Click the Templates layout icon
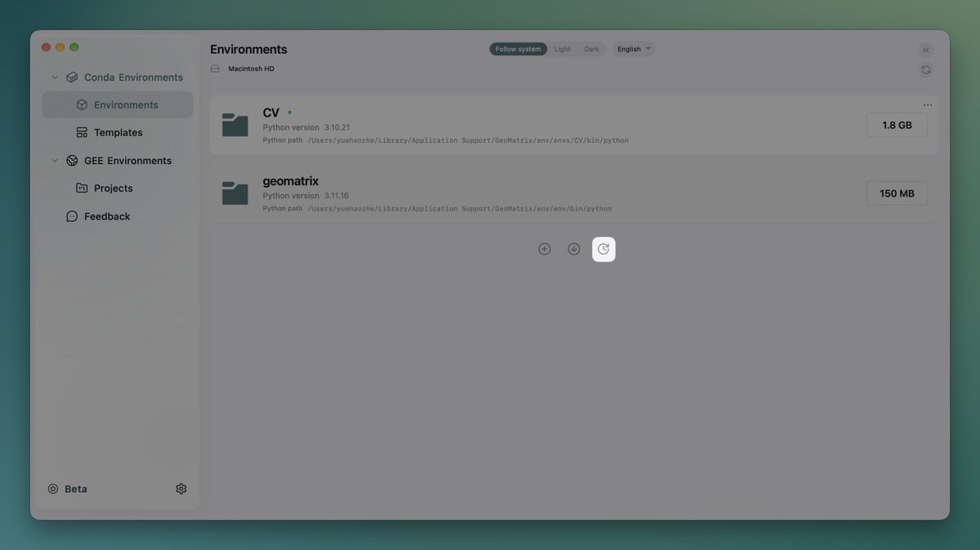The width and height of the screenshot is (980, 550). click(x=82, y=132)
